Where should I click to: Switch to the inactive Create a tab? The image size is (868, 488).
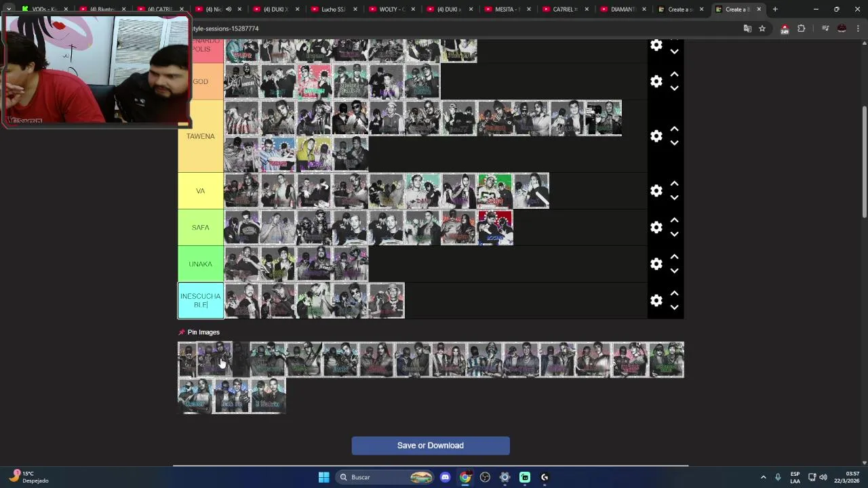[680, 9]
